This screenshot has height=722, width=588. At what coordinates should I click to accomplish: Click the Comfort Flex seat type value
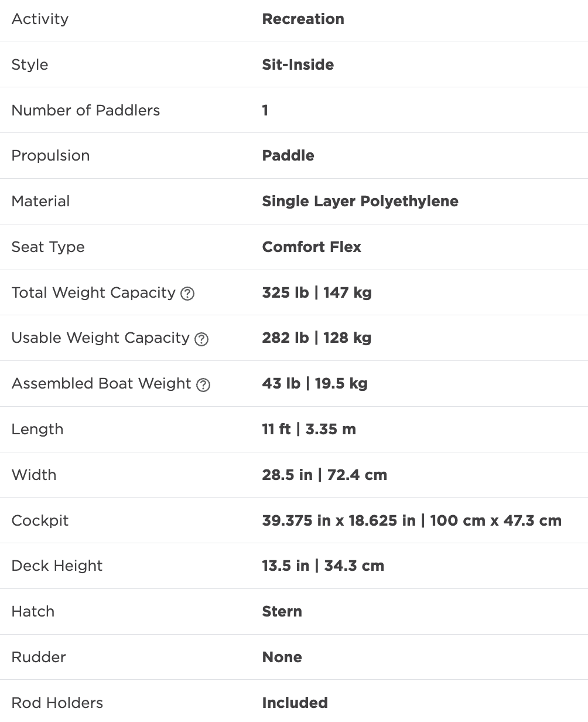tap(312, 247)
